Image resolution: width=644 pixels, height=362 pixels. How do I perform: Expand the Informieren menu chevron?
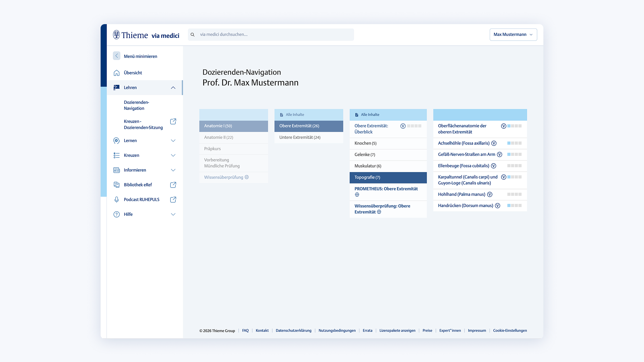(173, 170)
